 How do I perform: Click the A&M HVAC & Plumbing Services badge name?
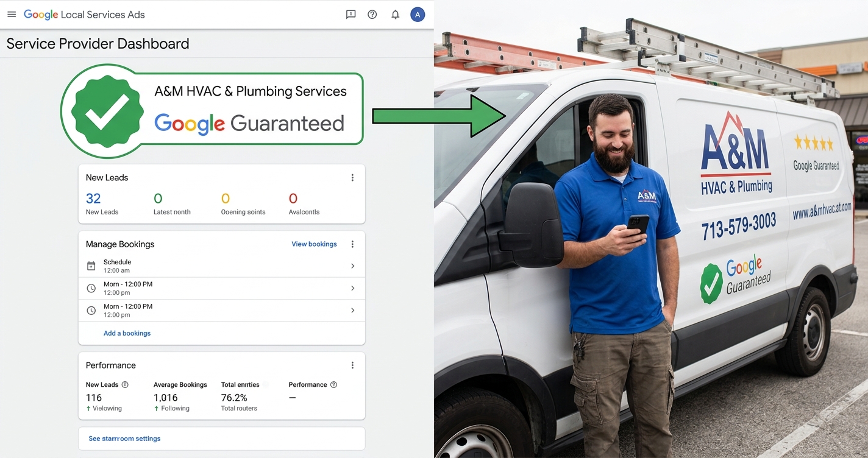tap(251, 91)
